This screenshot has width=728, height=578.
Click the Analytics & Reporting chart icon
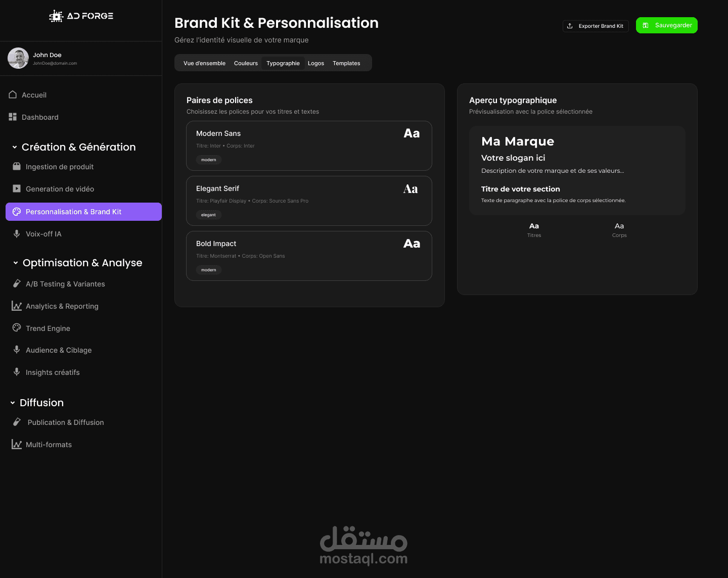[x=17, y=306]
